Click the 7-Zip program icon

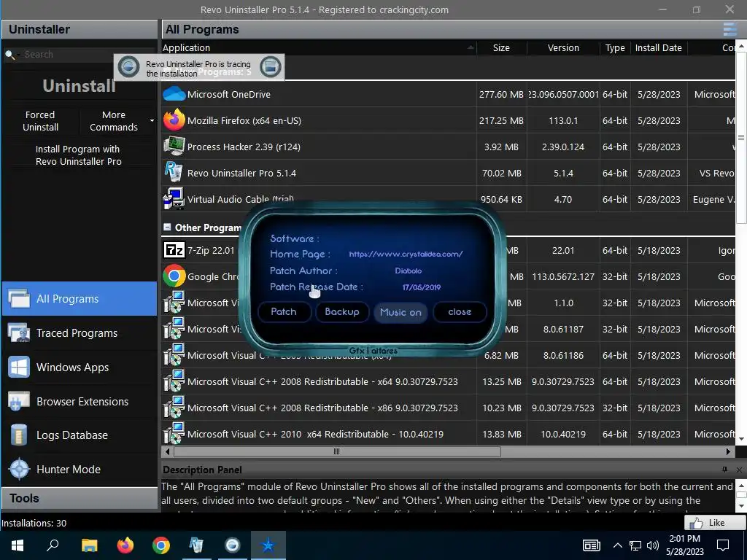pyautogui.click(x=174, y=250)
